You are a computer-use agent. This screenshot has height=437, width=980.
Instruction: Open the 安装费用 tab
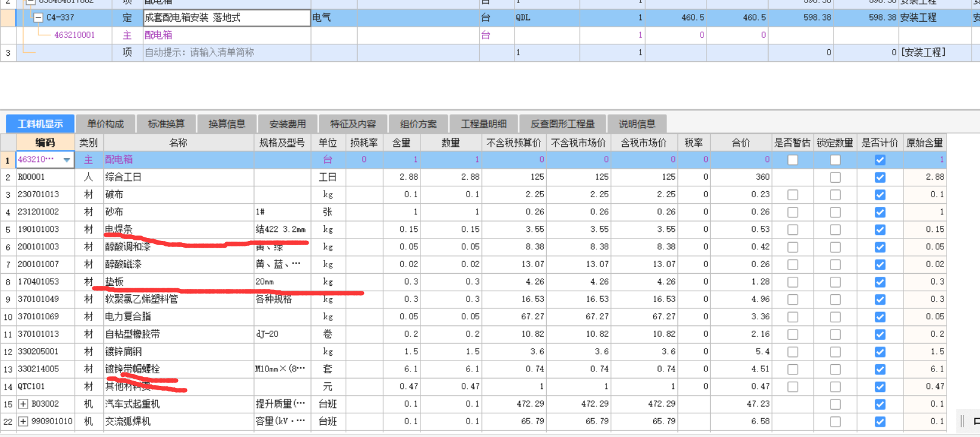coord(287,124)
